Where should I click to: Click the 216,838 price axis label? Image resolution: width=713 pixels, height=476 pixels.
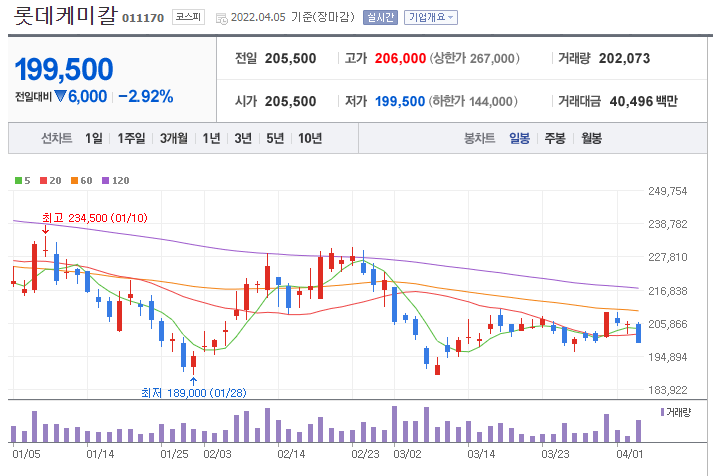point(668,291)
